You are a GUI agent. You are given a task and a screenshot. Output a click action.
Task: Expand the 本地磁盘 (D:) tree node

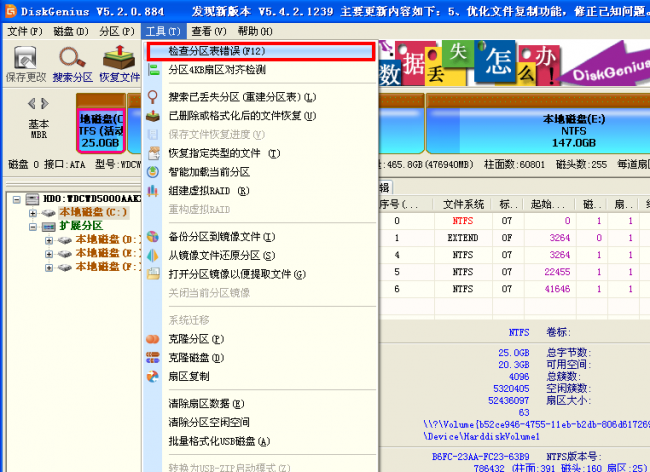click(49, 240)
